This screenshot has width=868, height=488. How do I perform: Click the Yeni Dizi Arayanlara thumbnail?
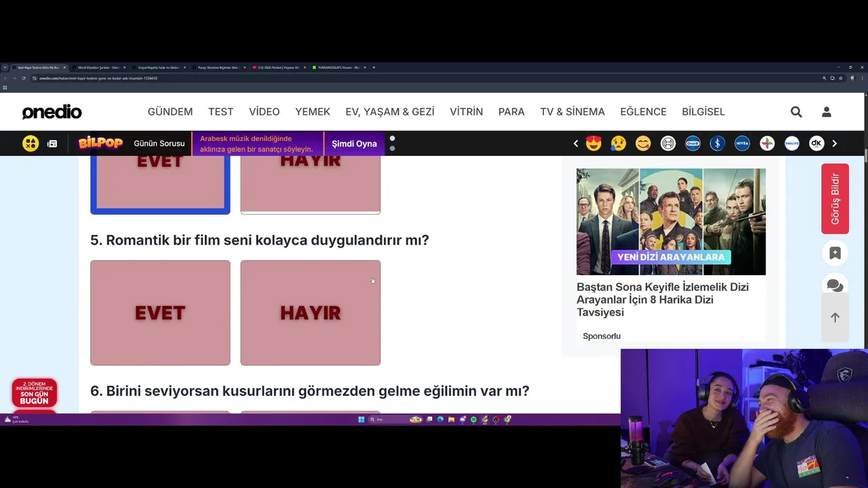tap(671, 222)
